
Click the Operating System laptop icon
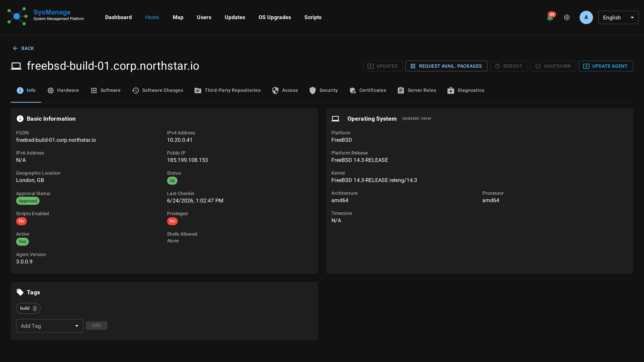coord(335,119)
